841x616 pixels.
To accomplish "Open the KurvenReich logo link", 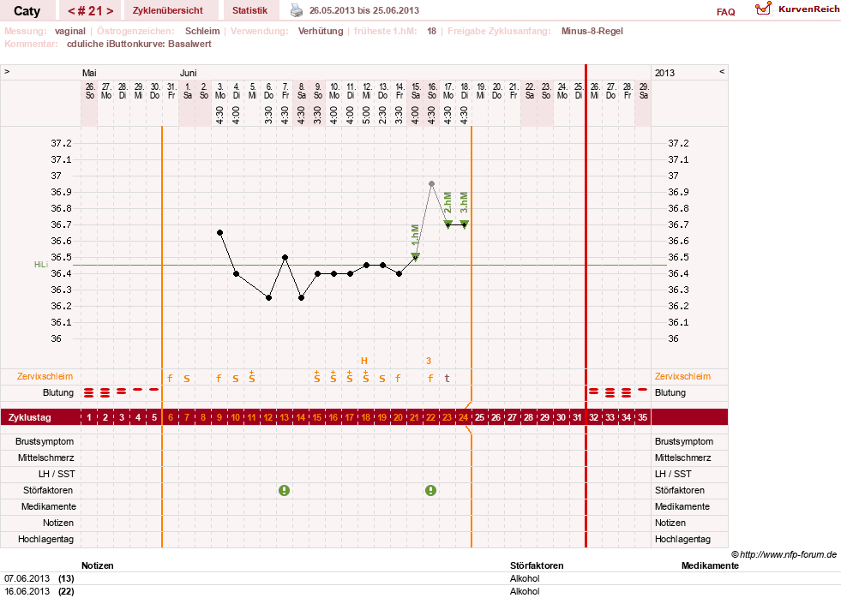I will pyautogui.click(x=797, y=9).
